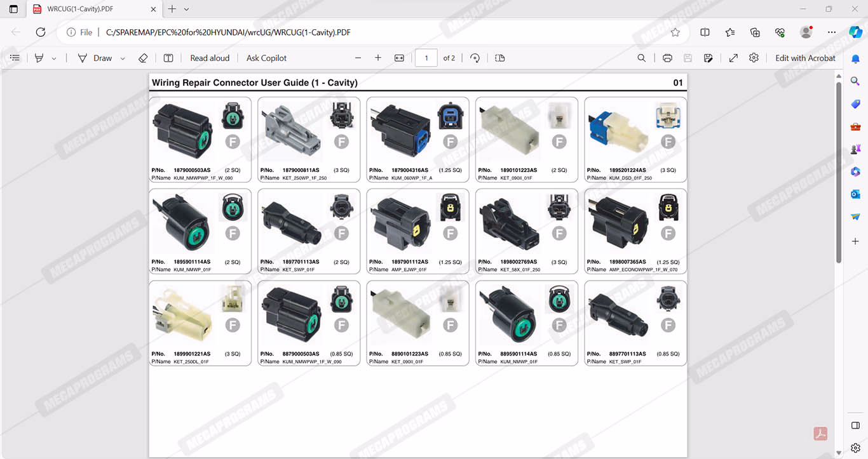Click Edit with Acrobat
The width and height of the screenshot is (868, 459).
click(x=805, y=58)
